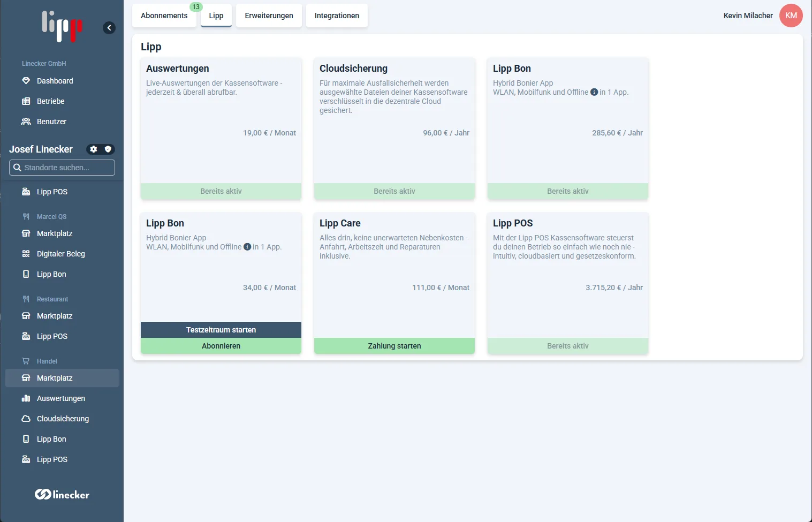This screenshot has height=522, width=812.
Task: Open Cloudsicherung via its cloud icon
Action: pyautogui.click(x=26, y=419)
